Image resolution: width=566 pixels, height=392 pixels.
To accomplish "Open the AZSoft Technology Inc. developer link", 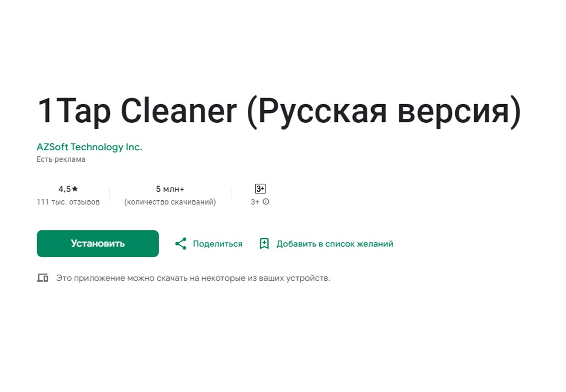I will 89,147.
